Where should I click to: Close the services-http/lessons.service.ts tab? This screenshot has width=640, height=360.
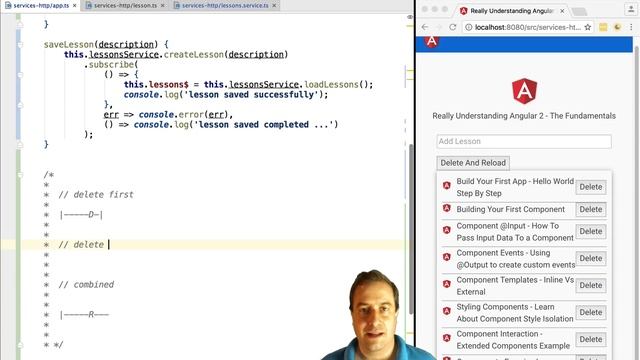coord(274,6)
